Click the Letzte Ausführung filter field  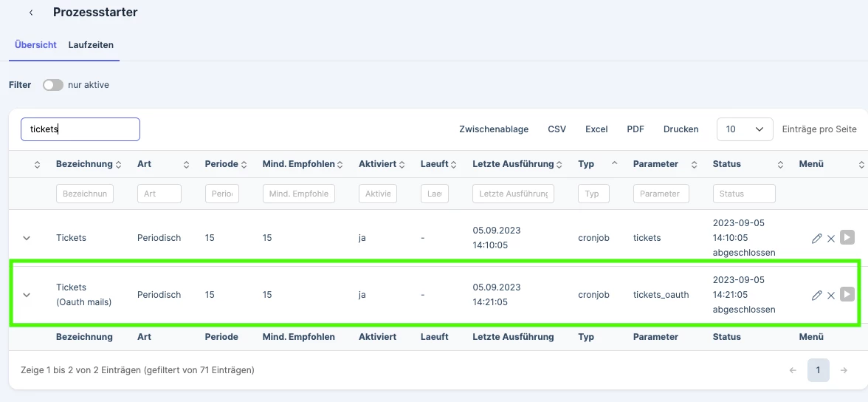(x=513, y=194)
